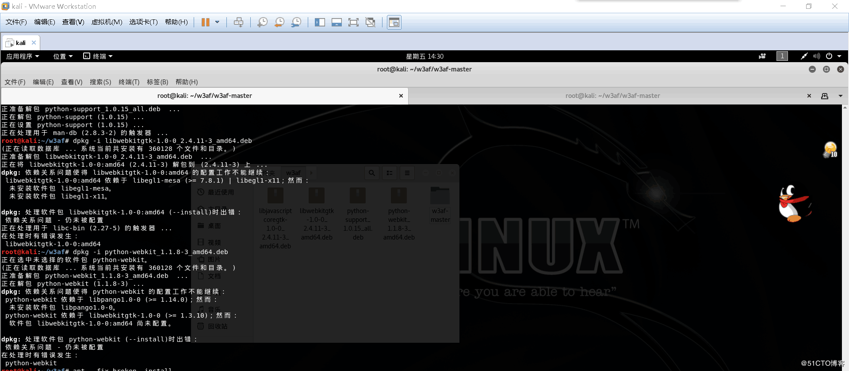Open terminal 查看(V) menu
The image size is (849, 371).
71,82
